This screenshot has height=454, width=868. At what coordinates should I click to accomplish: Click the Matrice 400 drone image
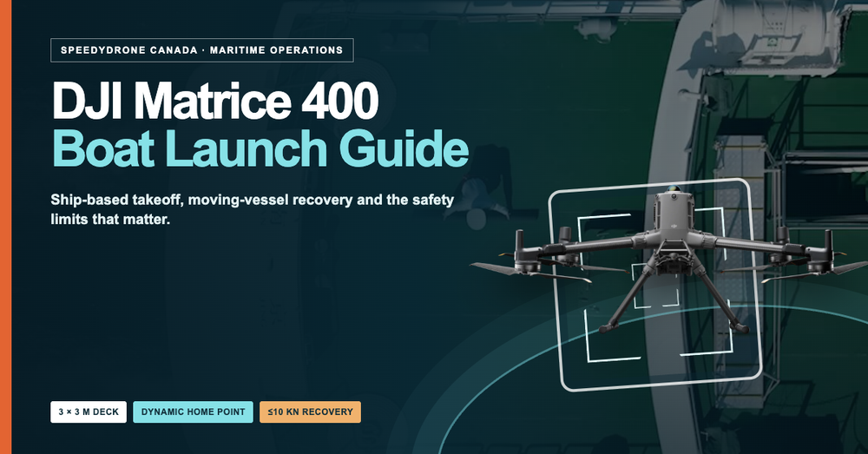[668, 260]
